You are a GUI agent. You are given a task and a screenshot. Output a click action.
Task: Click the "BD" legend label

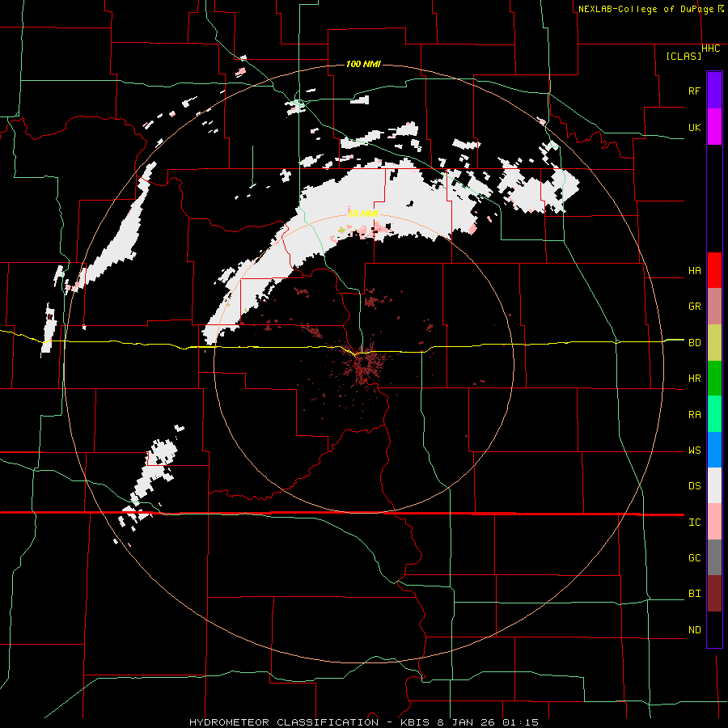pyautogui.click(x=694, y=343)
